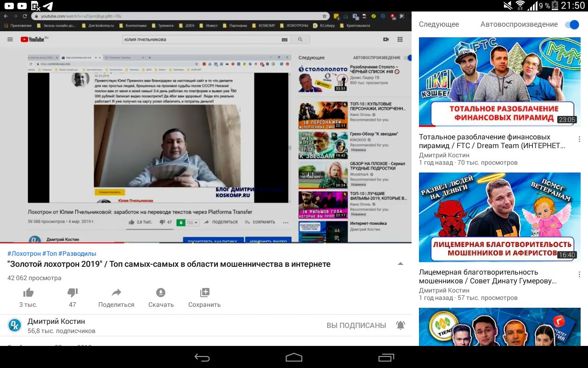The image size is (588, 368).
Task: Tap the Android home navigation button
Action: pyautogui.click(x=294, y=357)
